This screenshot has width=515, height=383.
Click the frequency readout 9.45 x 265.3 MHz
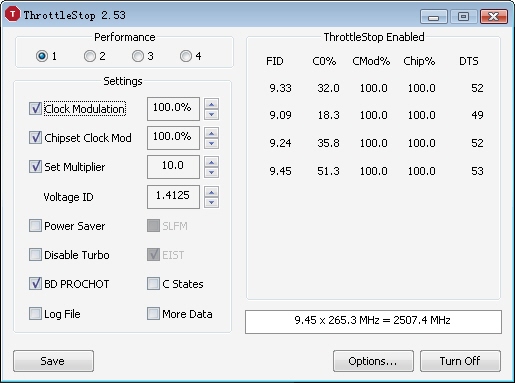coord(373,322)
